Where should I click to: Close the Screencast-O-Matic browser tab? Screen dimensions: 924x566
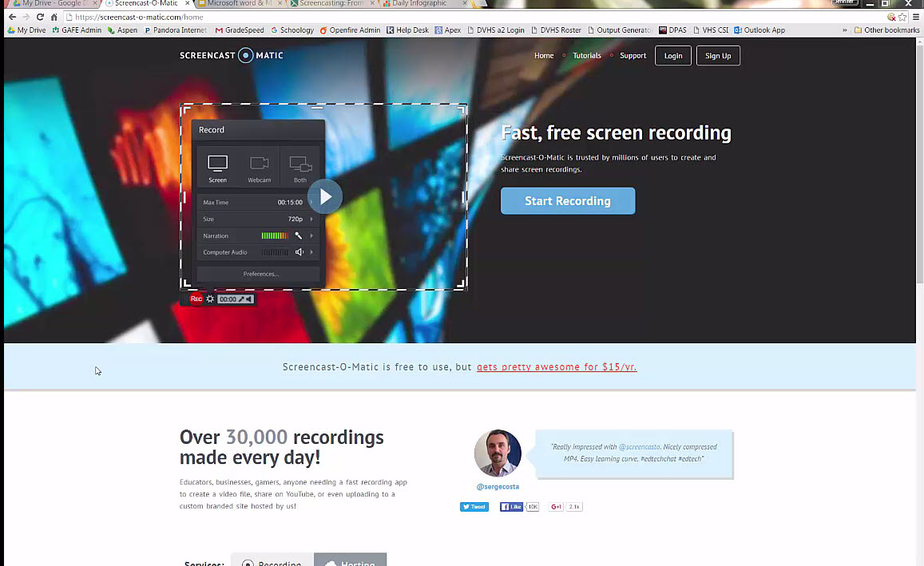tap(188, 3)
